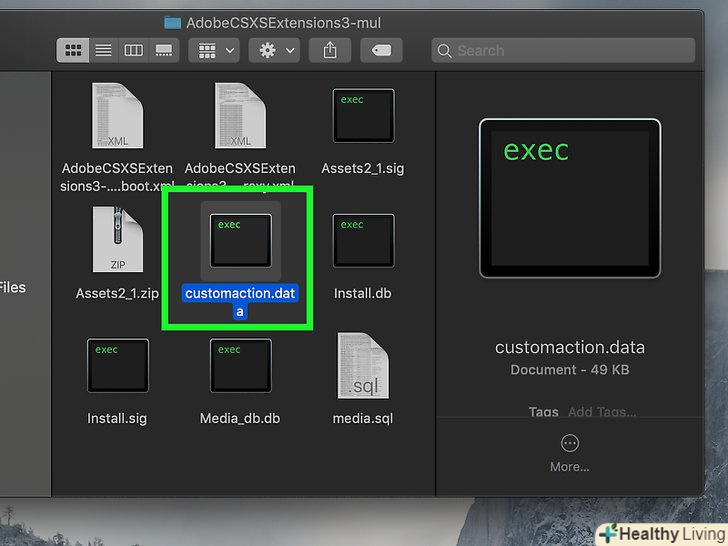728x546 pixels.
Task: Select the customaction.data exec icon
Action: click(x=240, y=240)
